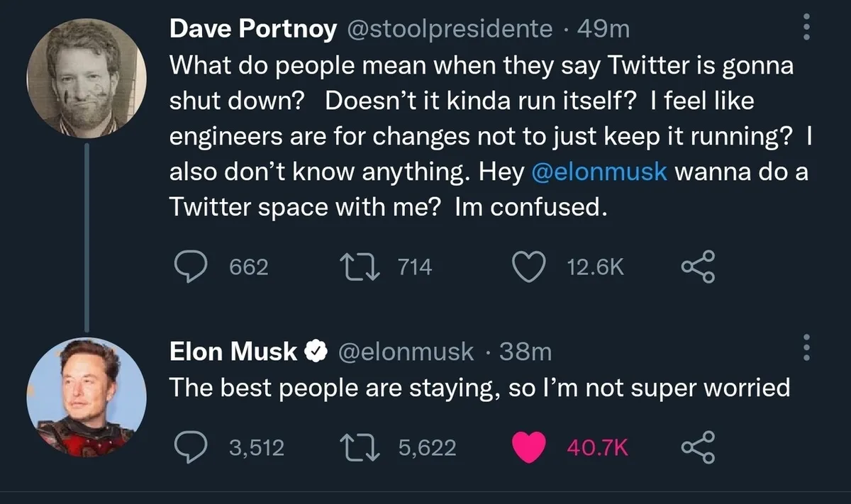Unlike Elon Musk's tweet via pink heart

527,447
